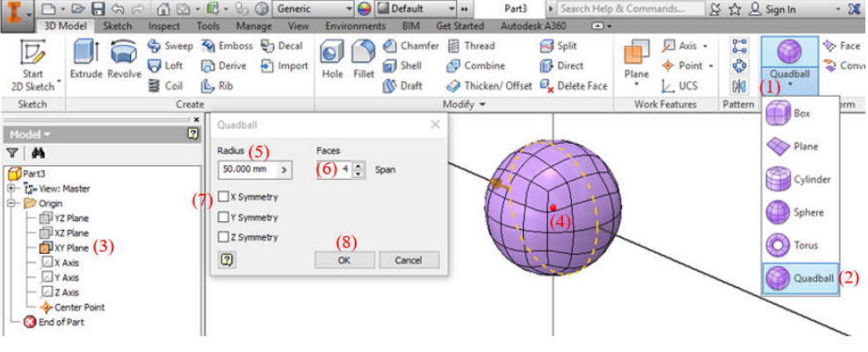Click the Extrude tool icon
This screenshot has height=352, width=868.
86,55
